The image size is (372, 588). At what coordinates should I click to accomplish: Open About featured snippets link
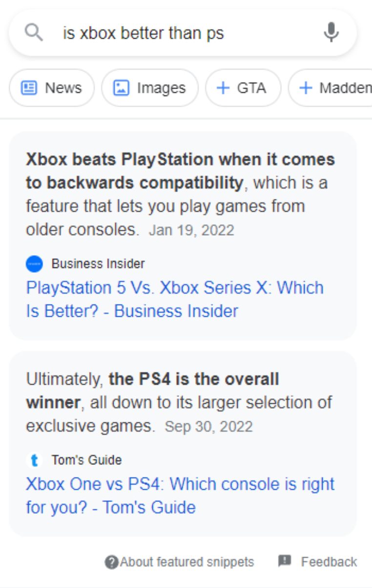(187, 562)
